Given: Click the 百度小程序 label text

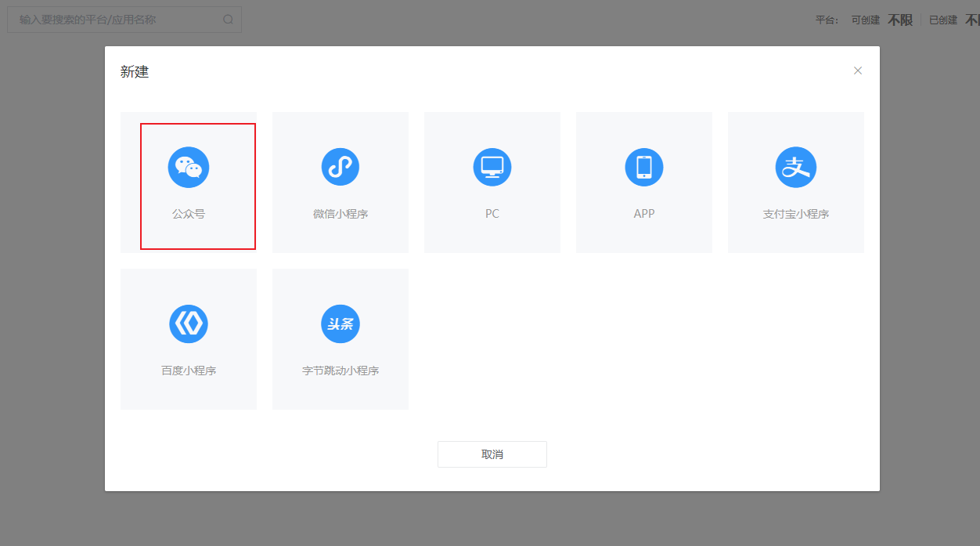Looking at the screenshot, I should pos(189,371).
